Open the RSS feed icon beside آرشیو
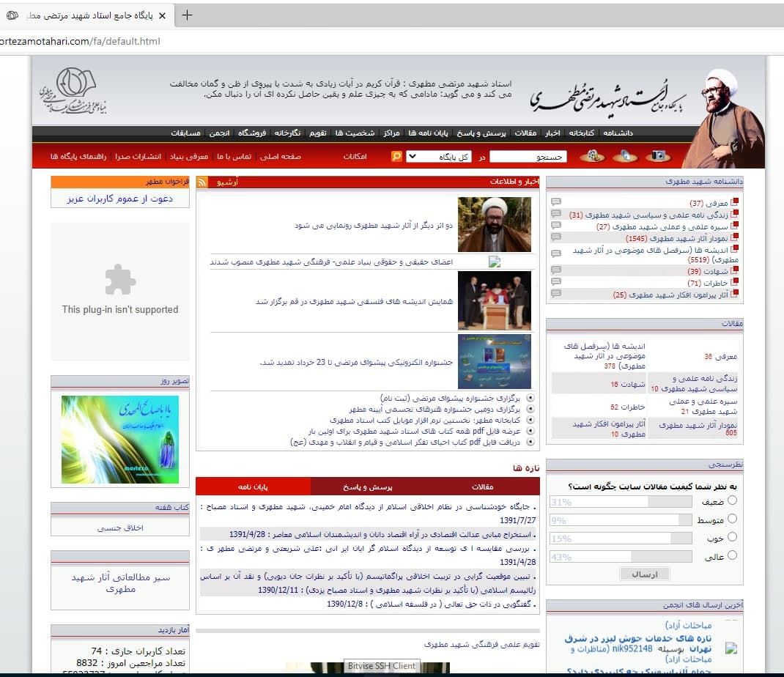This screenshot has height=677, width=784. click(202, 182)
